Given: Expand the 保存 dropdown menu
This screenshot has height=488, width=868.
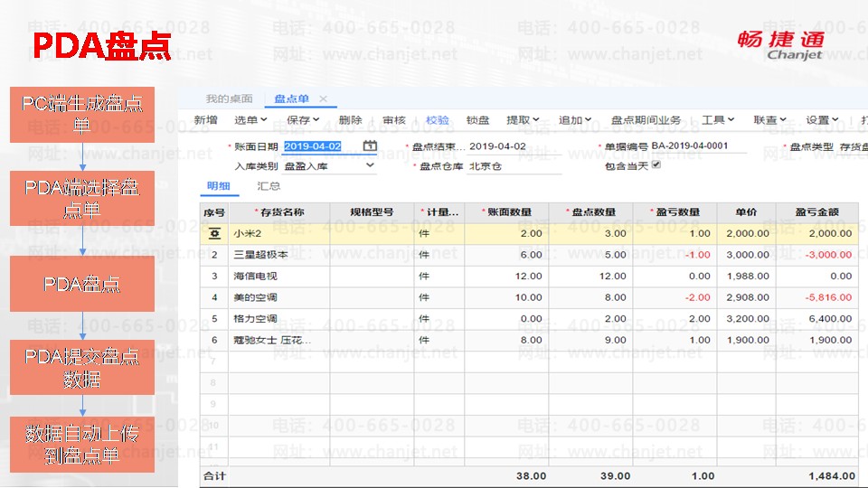Looking at the screenshot, I should (x=303, y=120).
